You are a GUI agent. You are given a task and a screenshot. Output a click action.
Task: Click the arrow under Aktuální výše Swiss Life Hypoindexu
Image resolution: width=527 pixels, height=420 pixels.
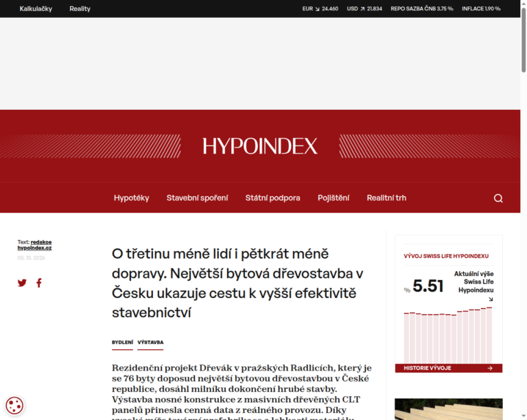[x=491, y=299]
